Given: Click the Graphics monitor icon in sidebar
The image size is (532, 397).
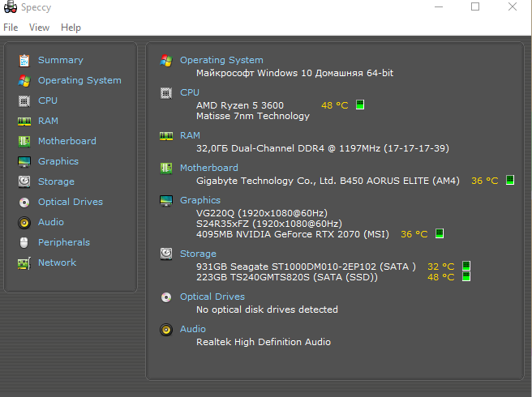Looking at the screenshot, I should click(x=24, y=162).
